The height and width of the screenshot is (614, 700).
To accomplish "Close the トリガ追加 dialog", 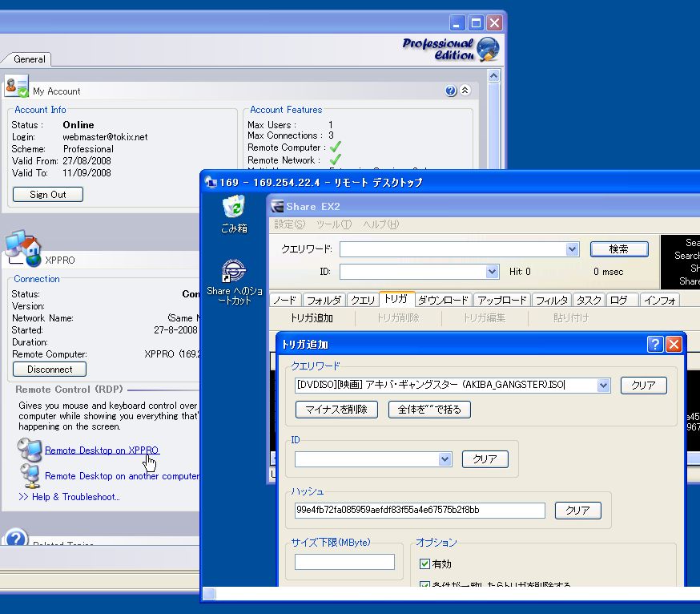I will point(674,344).
